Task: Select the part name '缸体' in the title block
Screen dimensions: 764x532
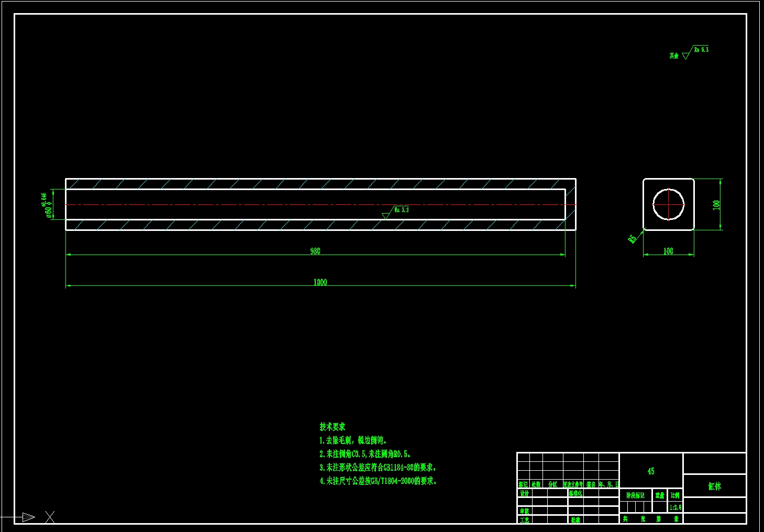Action: tap(715, 486)
